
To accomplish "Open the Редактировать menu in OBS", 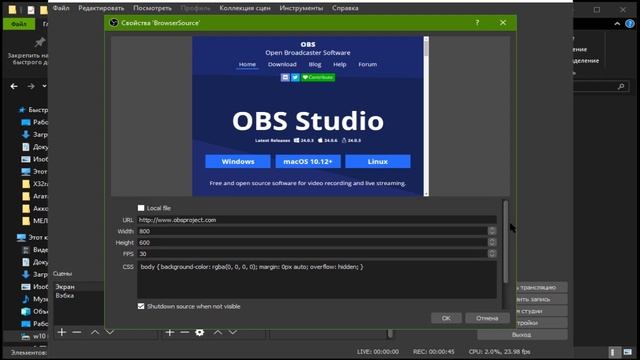I will pyautogui.click(x=101, y=8).
